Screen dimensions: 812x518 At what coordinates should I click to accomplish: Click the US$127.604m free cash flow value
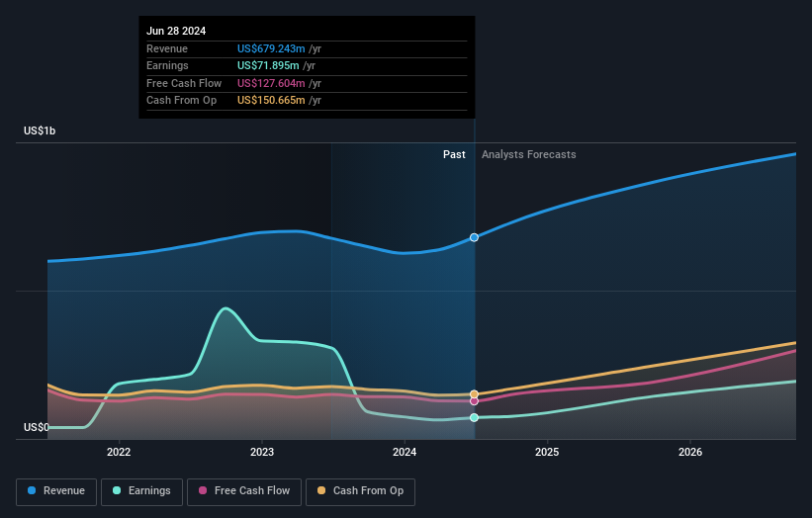pos(271,83)
